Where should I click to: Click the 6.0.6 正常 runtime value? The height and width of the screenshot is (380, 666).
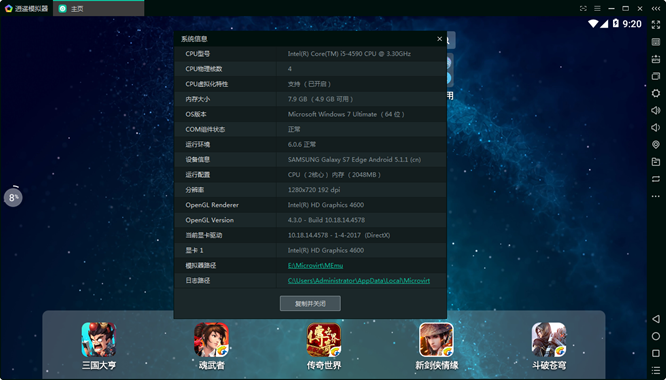(x=302, y=144)
